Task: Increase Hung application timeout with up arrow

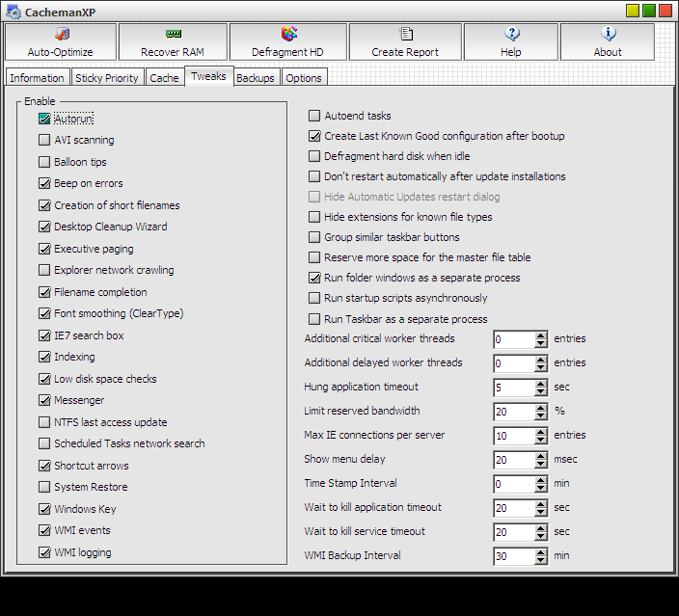Action: click(541, 383)
